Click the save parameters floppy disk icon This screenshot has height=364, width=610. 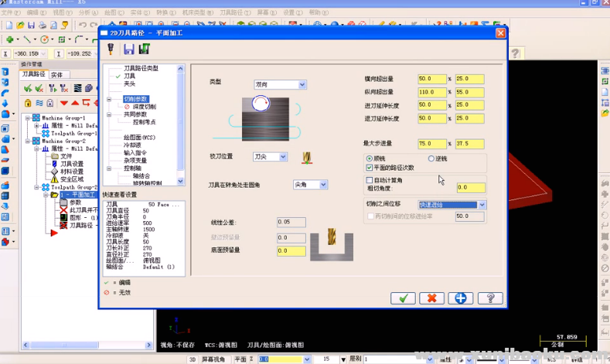point(128,49)
